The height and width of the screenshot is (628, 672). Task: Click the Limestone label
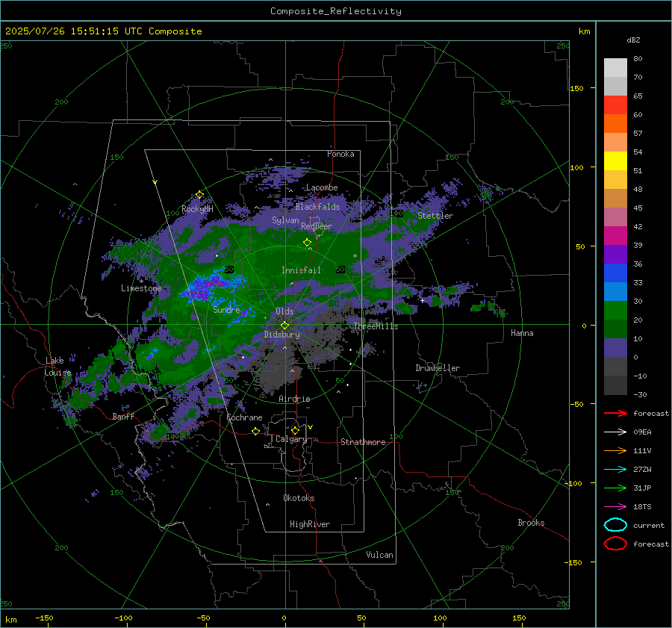[x=141, y=288]
